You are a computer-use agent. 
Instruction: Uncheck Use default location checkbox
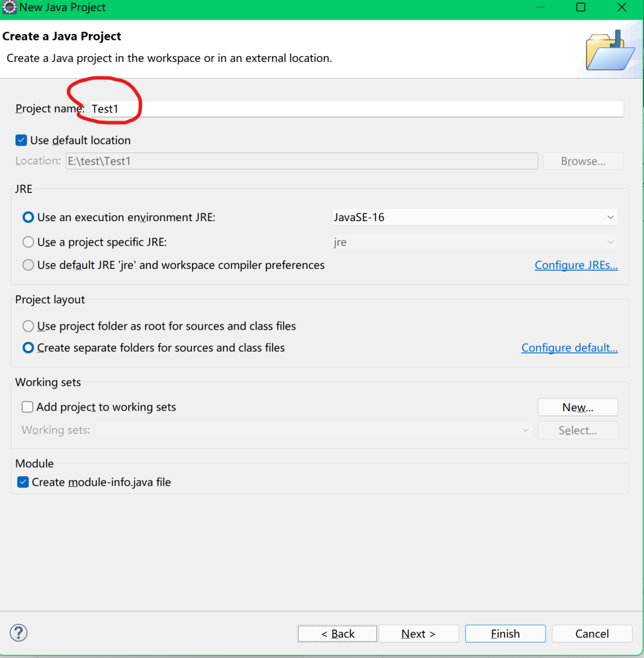point(21,140)
